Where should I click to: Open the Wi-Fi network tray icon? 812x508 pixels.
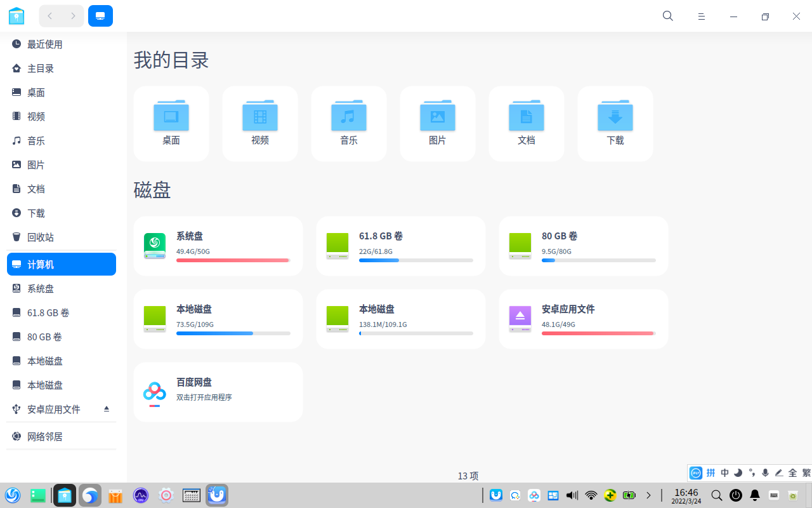click(x=591, y=495)
